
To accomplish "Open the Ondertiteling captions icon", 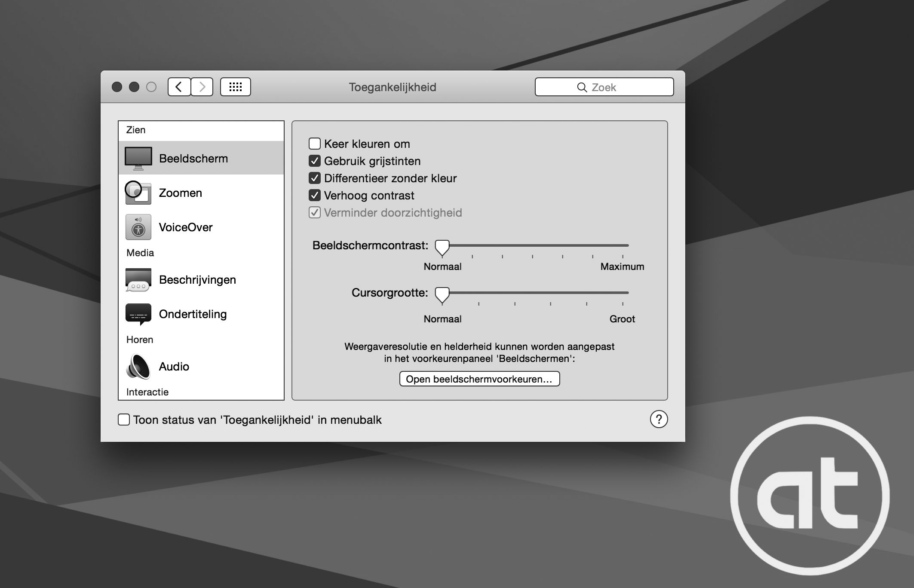I will point(138,314).
